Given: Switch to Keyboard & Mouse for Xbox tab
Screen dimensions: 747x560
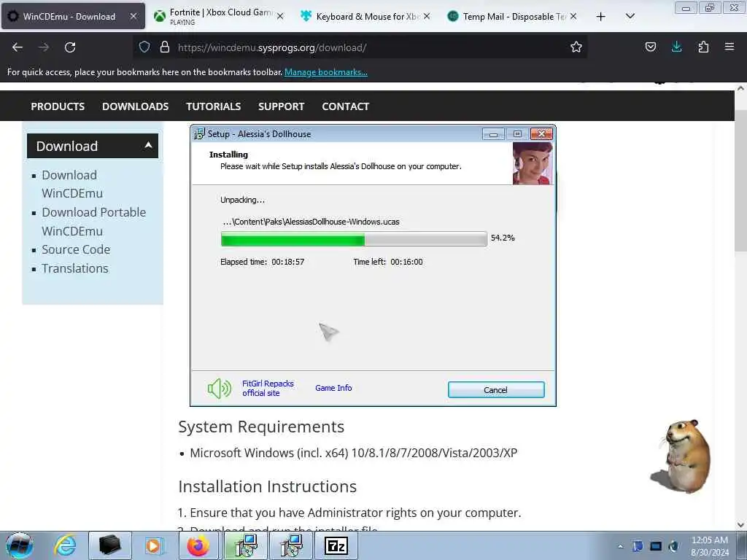Looking at the screenshot, I should coord(366,16).
